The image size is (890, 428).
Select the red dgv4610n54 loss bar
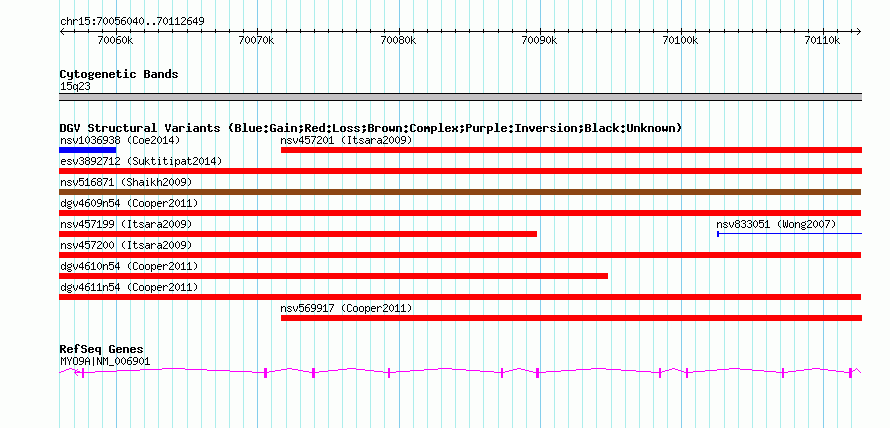334,276
